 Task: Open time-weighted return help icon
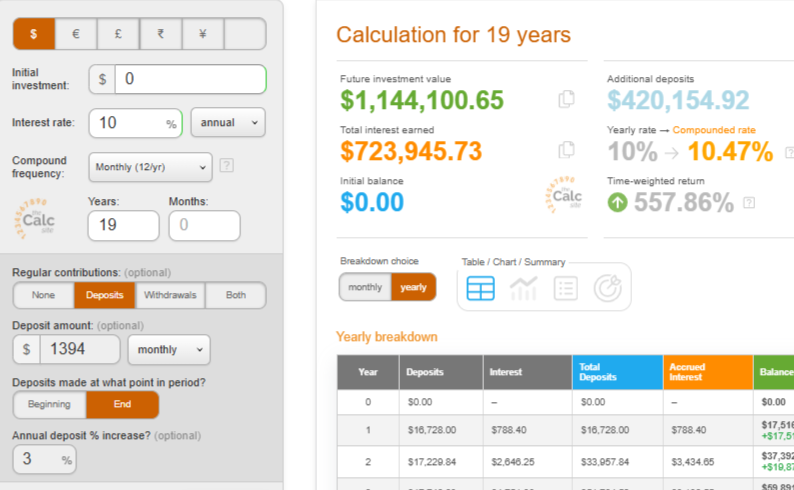[749, 202]
